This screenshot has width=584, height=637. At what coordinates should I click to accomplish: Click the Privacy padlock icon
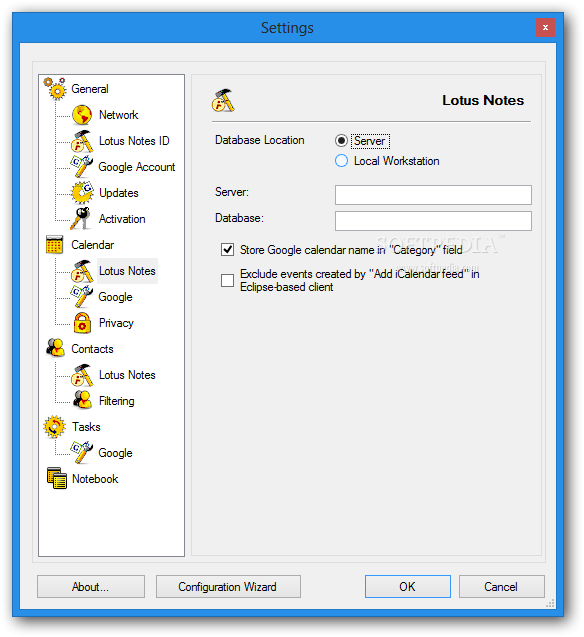pyautogui.click(x=82, y=323)
